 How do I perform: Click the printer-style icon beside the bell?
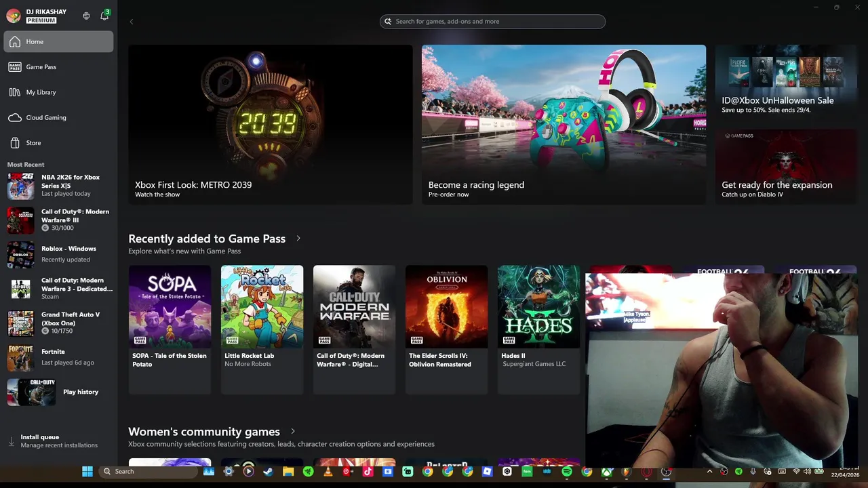86,16
